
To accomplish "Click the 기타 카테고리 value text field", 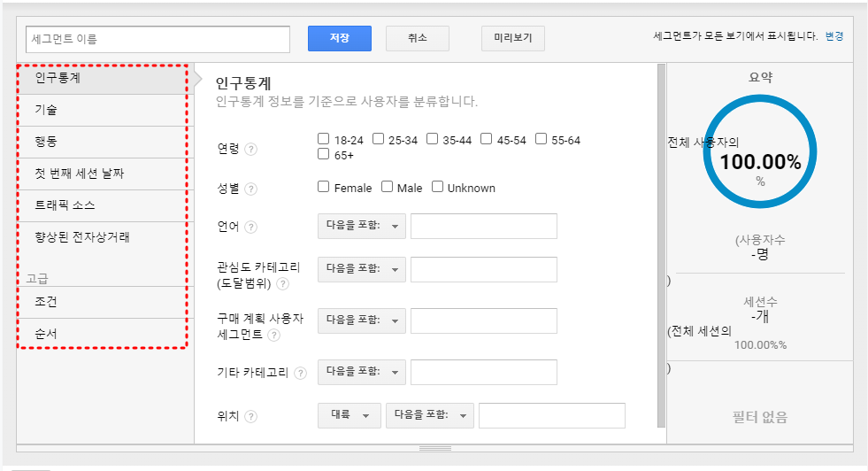I will [x=484, y=373].
